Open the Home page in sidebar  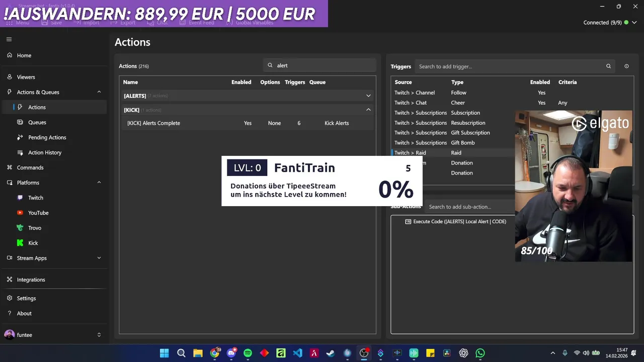click(24, 55)
